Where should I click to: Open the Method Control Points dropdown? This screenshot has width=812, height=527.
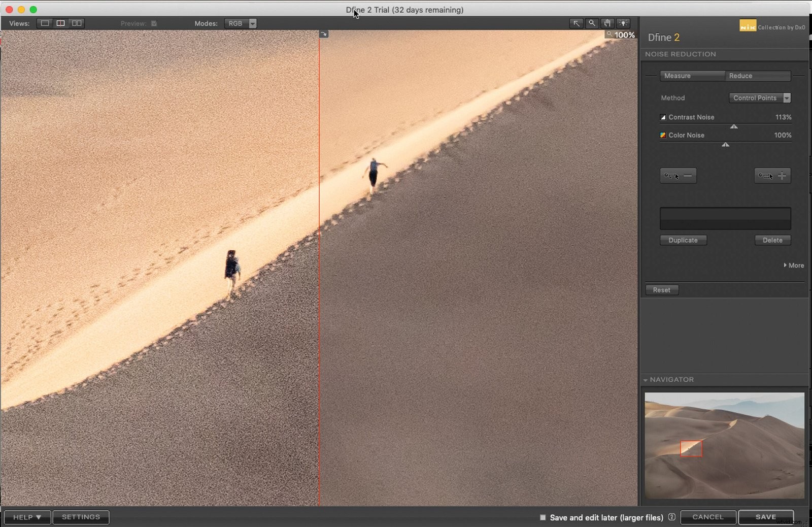(760, 98)
